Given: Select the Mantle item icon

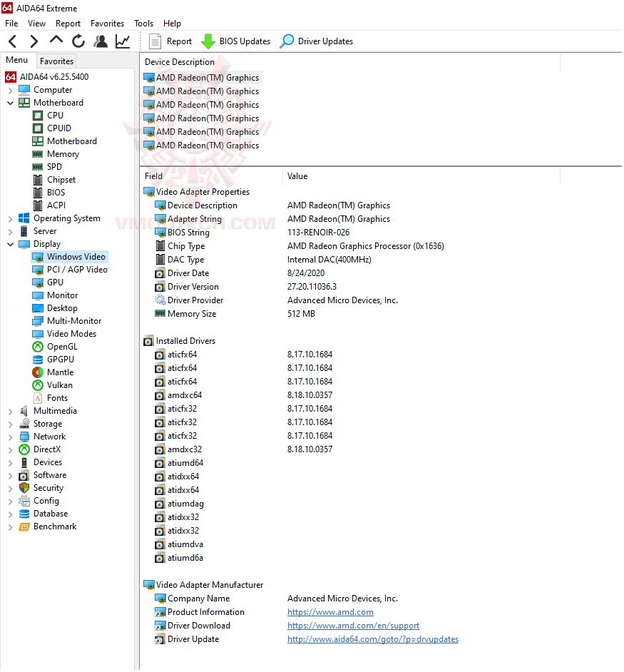Looking at the screenshot, I should 38,372.
